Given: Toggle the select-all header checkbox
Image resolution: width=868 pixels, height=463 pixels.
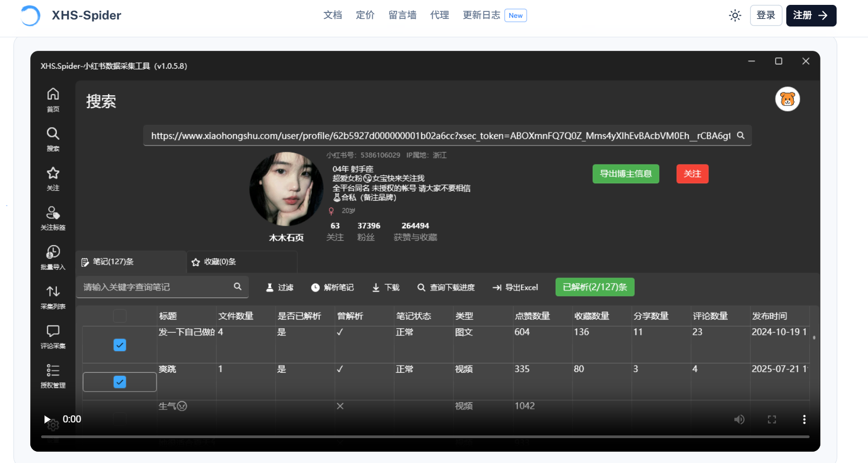Looking at the screenshot, I should [x=120, y=316].
